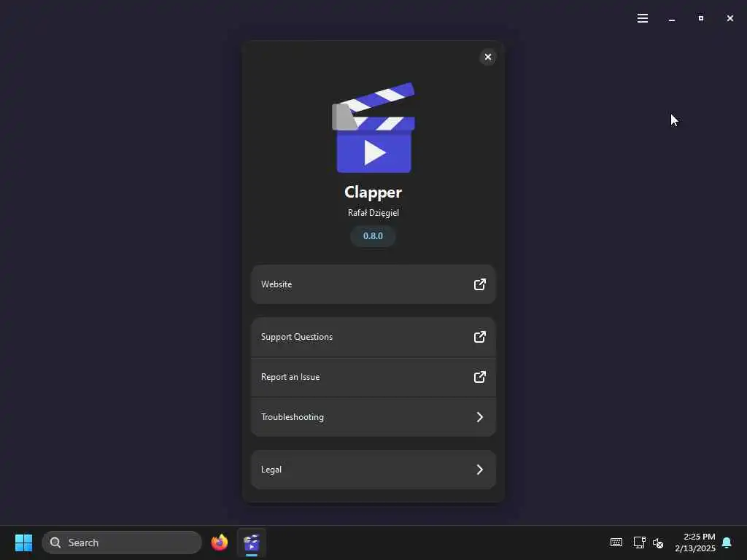747x560 pixels.
Task: Open Support Questions row
Action: [373, 337]
